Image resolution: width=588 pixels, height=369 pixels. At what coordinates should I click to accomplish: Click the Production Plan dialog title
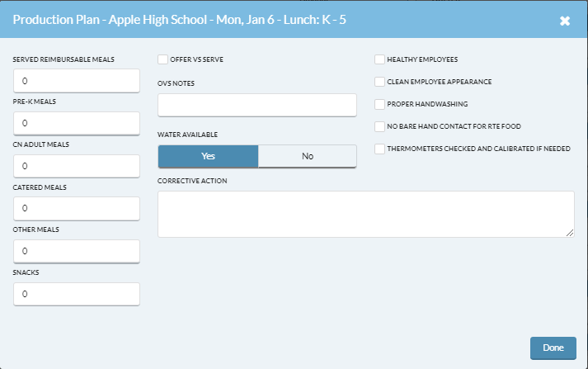pyautogui.click(x=179, y=20)
